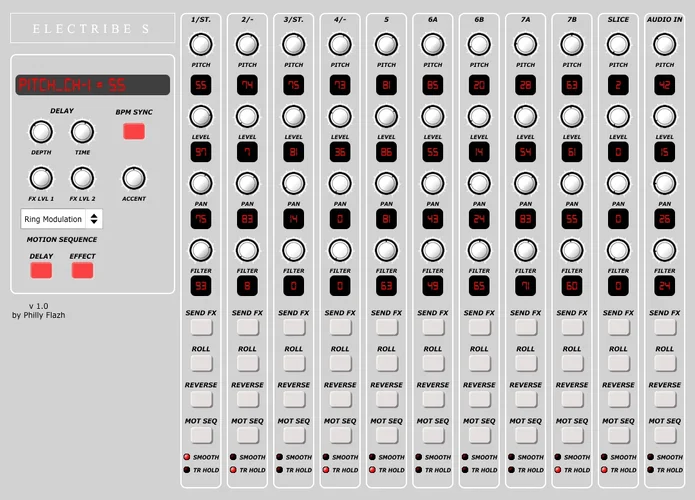
Task: Click level value display 36 on channel 4/-
Action: point(340,152)
